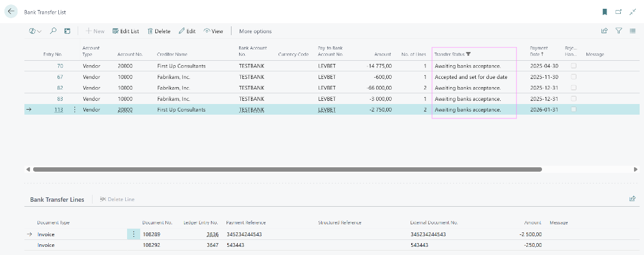Click the New button
Viewport: 644px width, 255px height.
[x=95, y=31]
